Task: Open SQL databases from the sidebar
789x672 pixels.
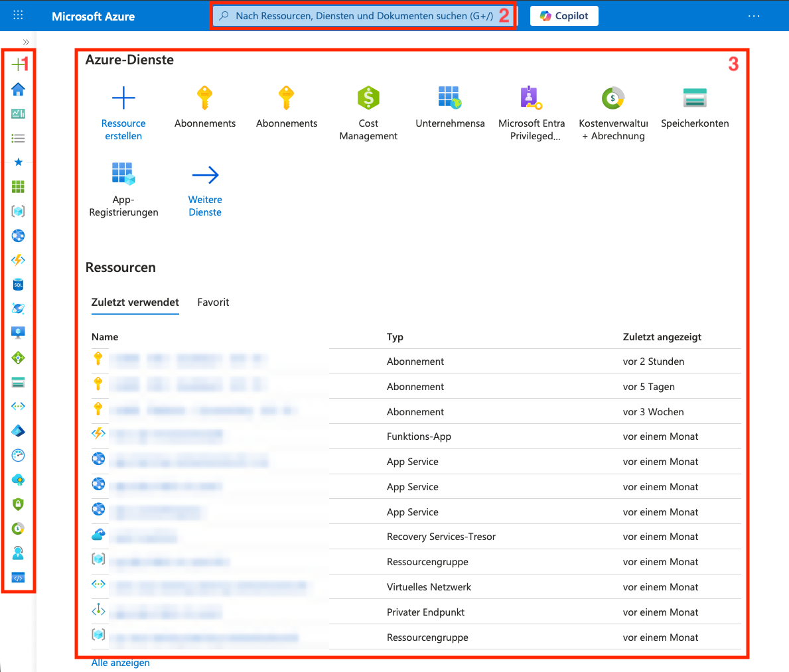Action: click(18, 285)
